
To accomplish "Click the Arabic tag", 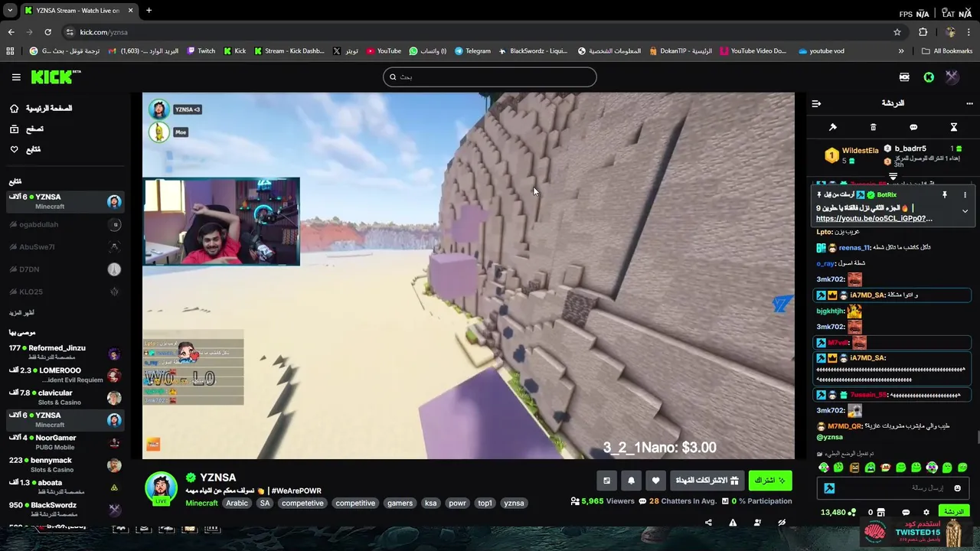I will 237,503.
